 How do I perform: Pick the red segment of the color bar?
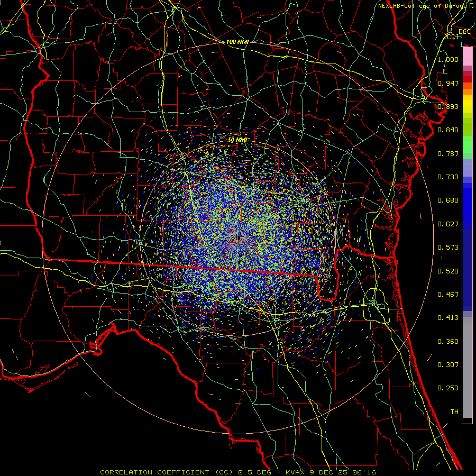pyautogui.click(x=467, y=79)
